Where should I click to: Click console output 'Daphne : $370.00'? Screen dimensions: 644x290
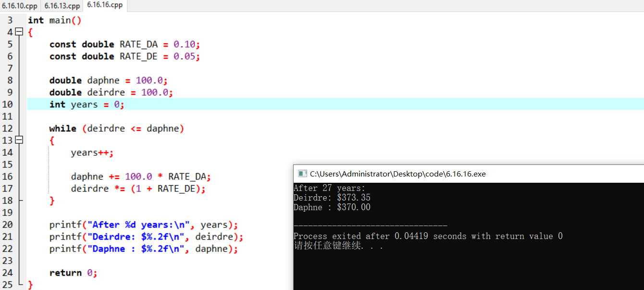pyautogui.click(x=332, y=207)
